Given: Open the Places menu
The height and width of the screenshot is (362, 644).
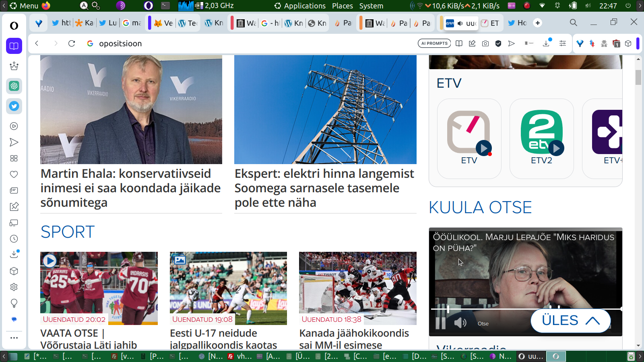Looking at the screenshot, I should click(343, 6).
